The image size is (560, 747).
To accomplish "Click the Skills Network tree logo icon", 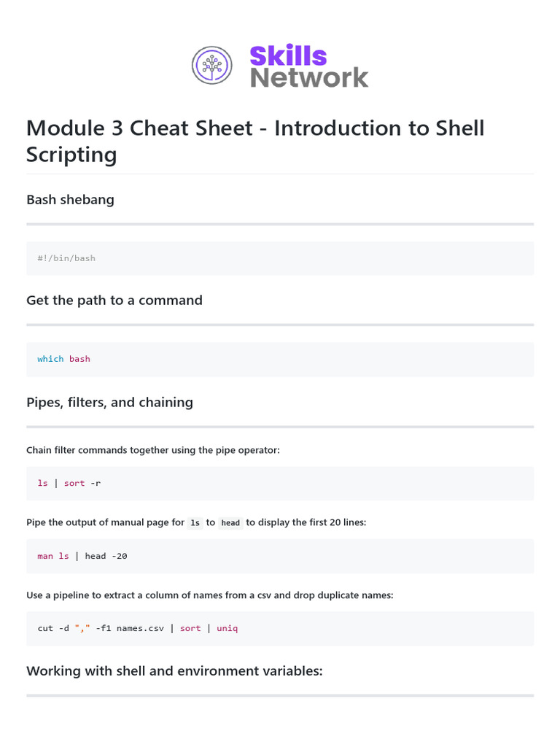I will pos(211,65).
